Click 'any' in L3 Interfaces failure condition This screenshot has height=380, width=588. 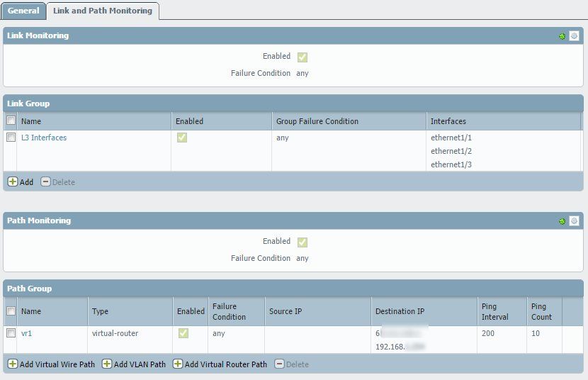pyautogui.click(x=283, y=138)
